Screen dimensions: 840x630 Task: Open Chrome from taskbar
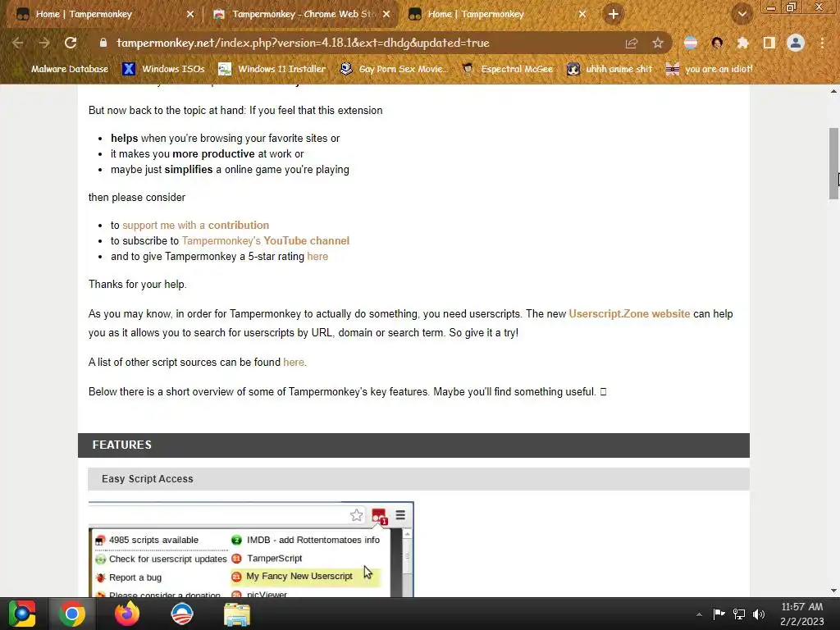pos(72,614)
